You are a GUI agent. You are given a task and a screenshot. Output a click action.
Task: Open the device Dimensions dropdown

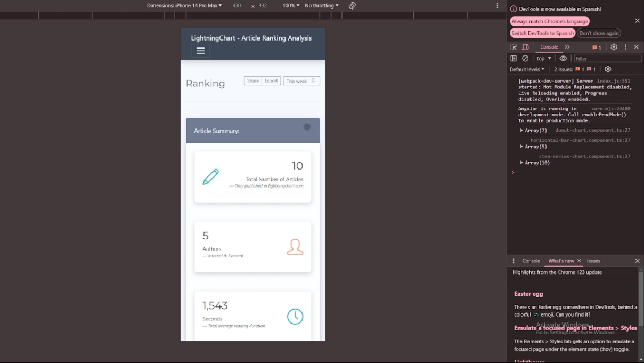tap(185, 6)
